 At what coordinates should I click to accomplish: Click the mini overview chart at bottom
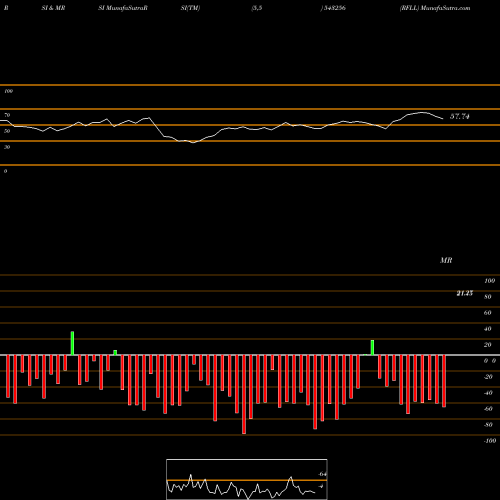[247, 479]
